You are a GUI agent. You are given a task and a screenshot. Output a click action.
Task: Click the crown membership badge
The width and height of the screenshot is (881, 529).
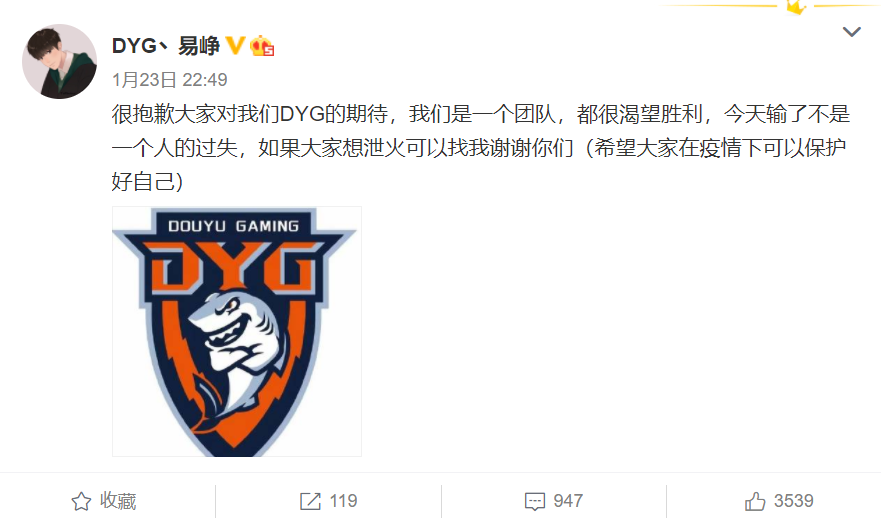pyautogui.click(x=262, y=45)
